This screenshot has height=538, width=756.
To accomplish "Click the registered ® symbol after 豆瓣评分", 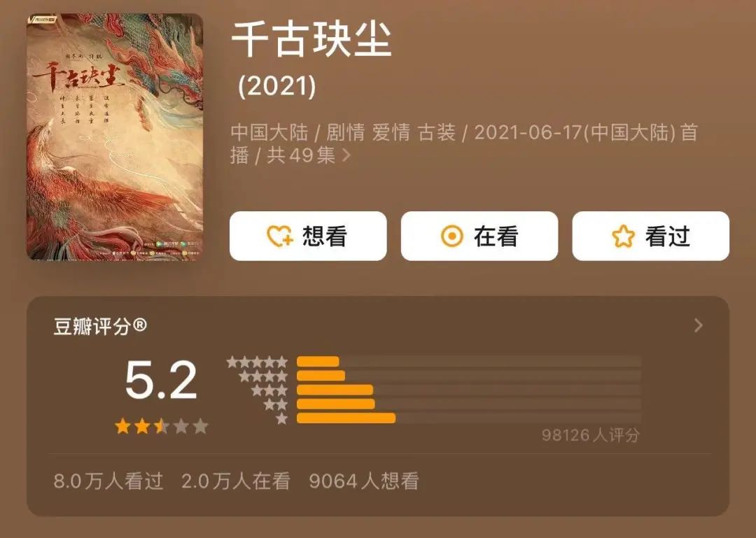I will (x=139, y=325).
